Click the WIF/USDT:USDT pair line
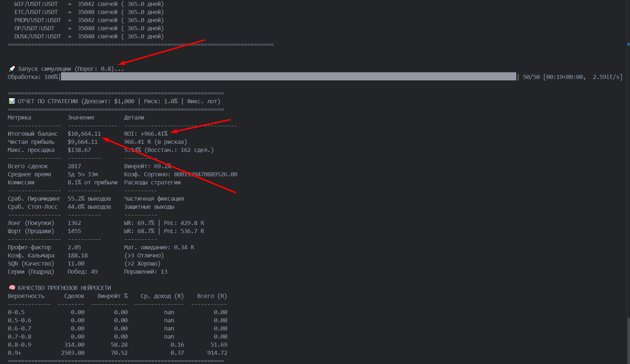This screenshot has width=630, height=364. [36, 4]
